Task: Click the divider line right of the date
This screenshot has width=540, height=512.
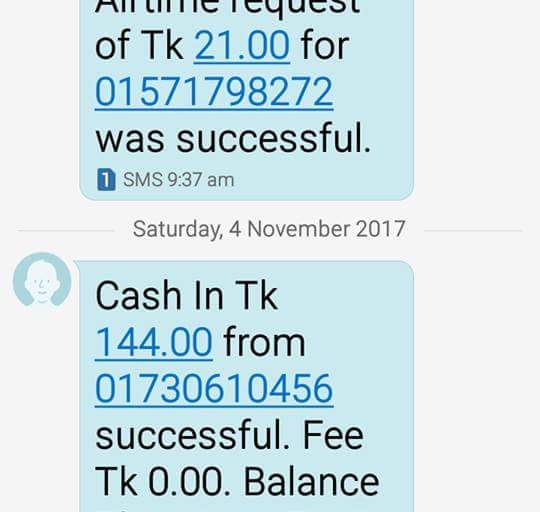Action: (x=473, y=230)
